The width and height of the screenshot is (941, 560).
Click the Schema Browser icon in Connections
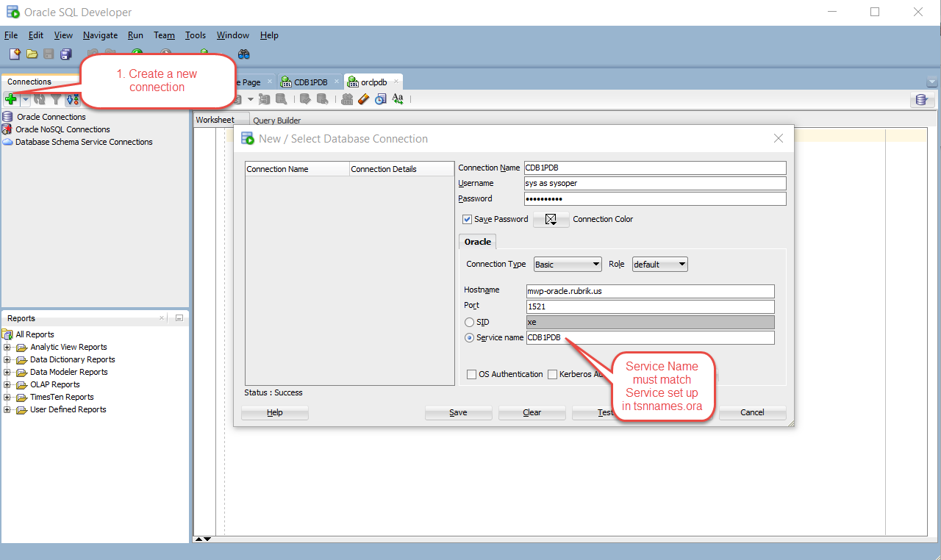click(x=72, y=99)
